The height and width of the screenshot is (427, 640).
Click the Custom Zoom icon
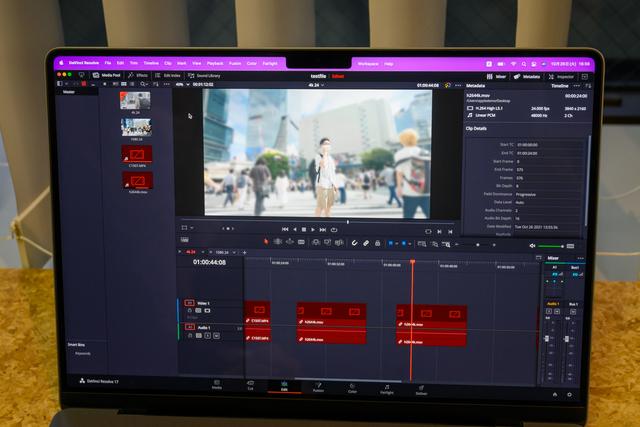pos(447,245)
